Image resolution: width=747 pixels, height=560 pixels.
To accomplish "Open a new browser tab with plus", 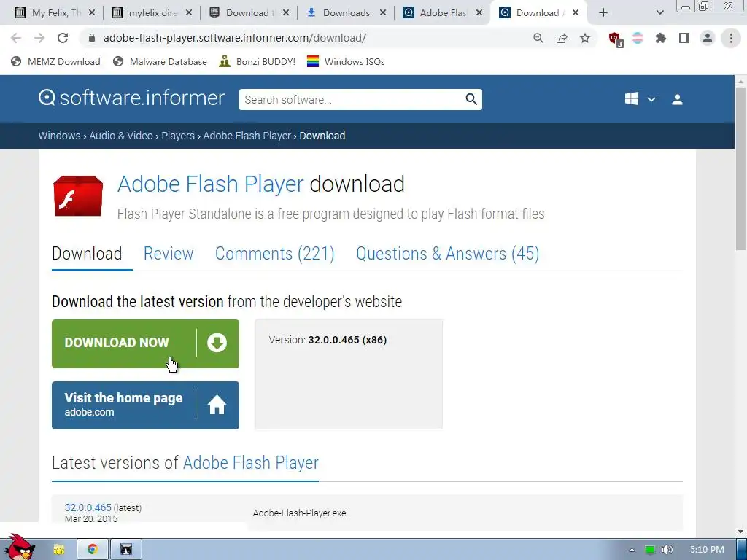I will (603, 13).
